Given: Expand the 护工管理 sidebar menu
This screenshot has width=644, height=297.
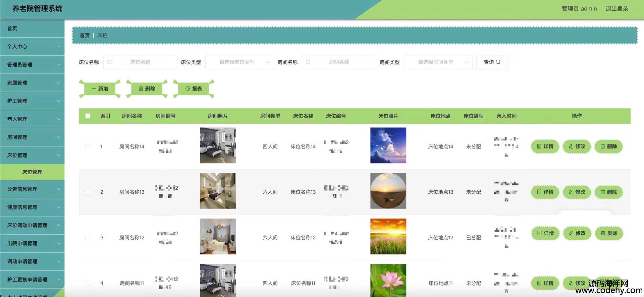Looking at the screenshot, I should click(x=32, y=101).
